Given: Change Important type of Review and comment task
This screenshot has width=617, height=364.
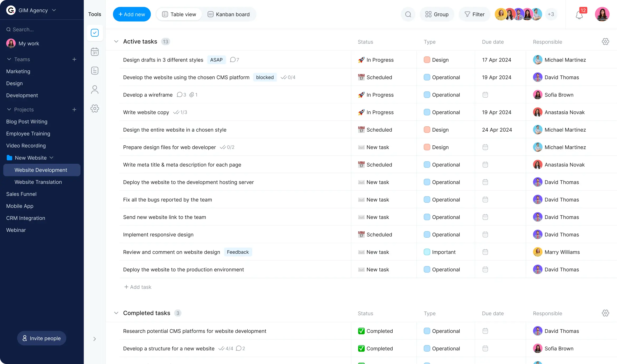Looking at the screenshot, I should coord(440,252).
